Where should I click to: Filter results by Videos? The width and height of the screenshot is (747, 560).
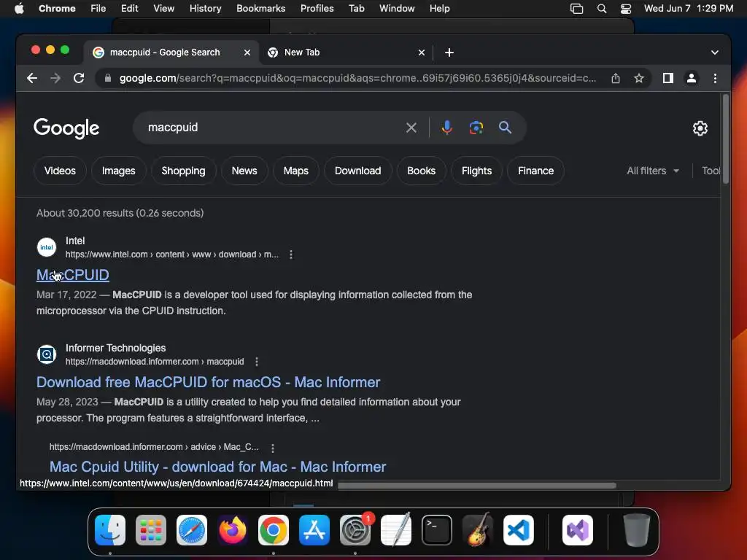pos(60,171)
